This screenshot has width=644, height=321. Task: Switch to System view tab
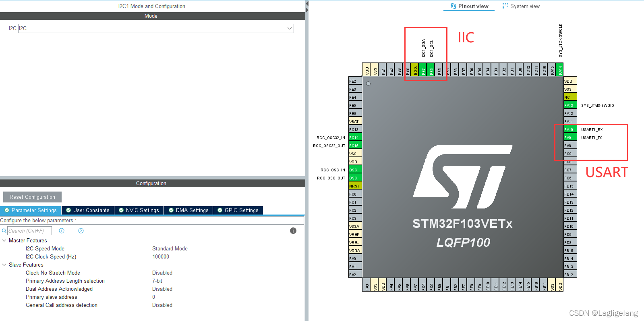(521, 6)
